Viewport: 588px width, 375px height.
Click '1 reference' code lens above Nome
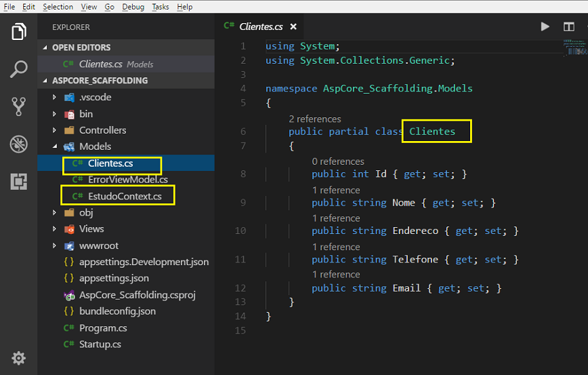[x=336, y=191]
